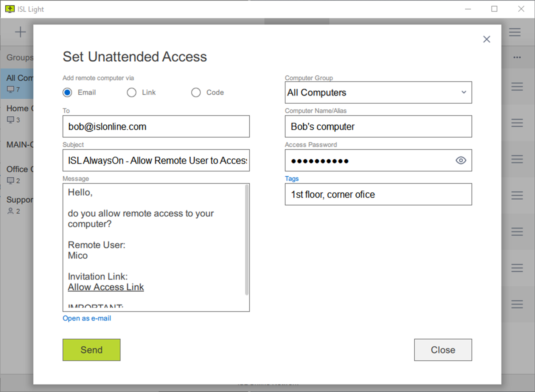Focus the To email address field
Image resolution: width=535 pixels, height=392 pixels.
click(x=156, y=127)
